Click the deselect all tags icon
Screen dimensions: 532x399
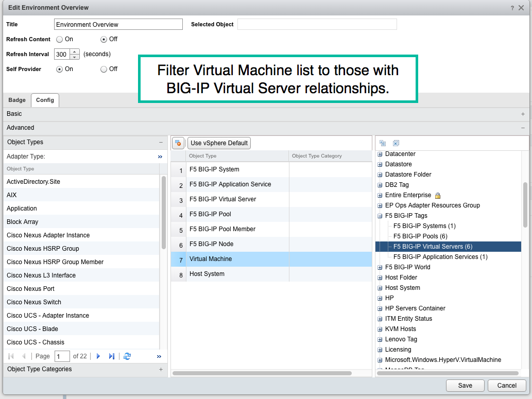[396, 143]
